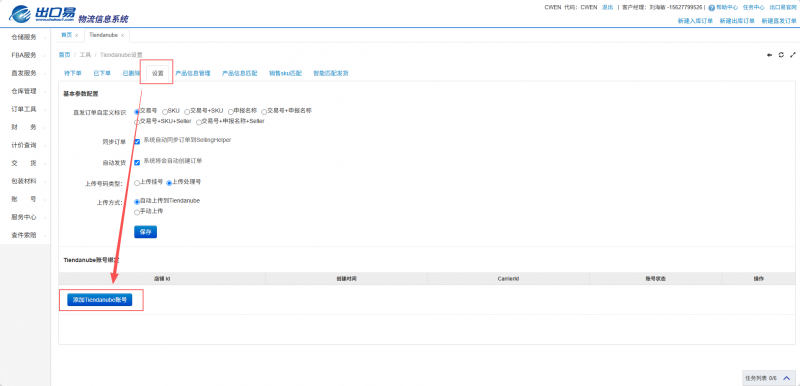
Task: Select the 交易号+申报名称+Seller radio option
Action: [x=198, y=122]
